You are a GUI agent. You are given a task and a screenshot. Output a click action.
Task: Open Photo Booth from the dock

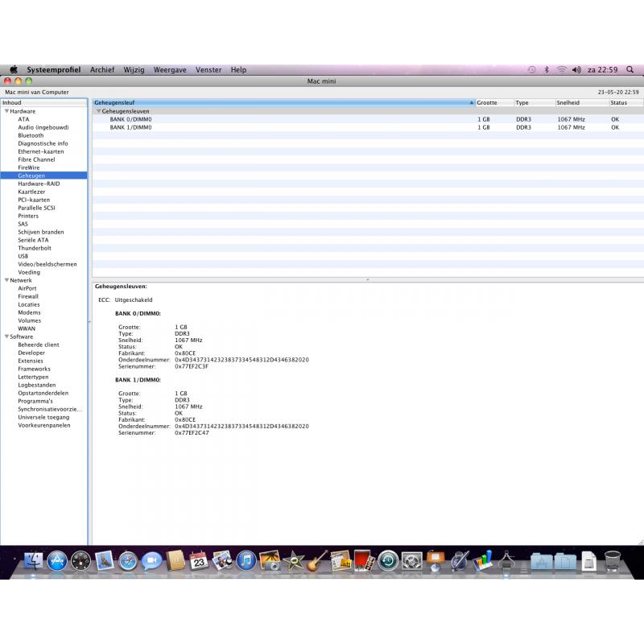[x=365, y=560]
